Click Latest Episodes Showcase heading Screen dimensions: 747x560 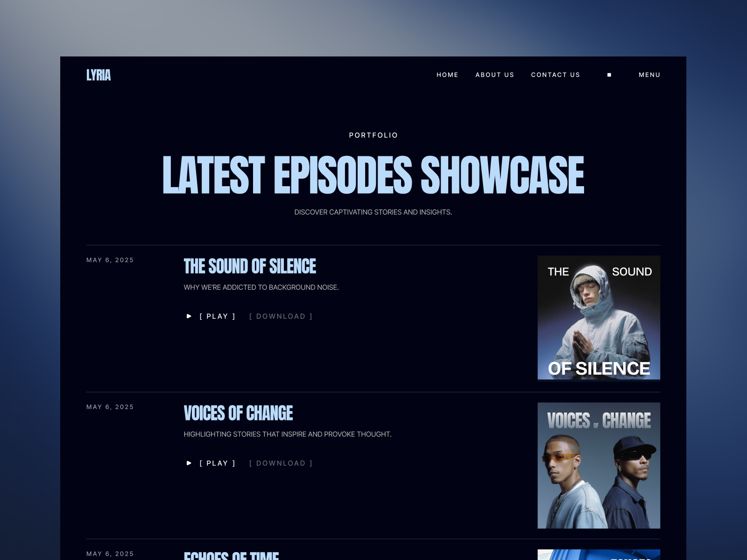tap(373, 175)
